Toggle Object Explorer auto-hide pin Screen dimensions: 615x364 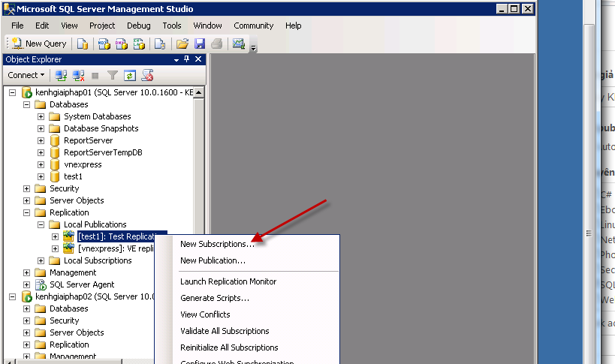click(187, 59)
